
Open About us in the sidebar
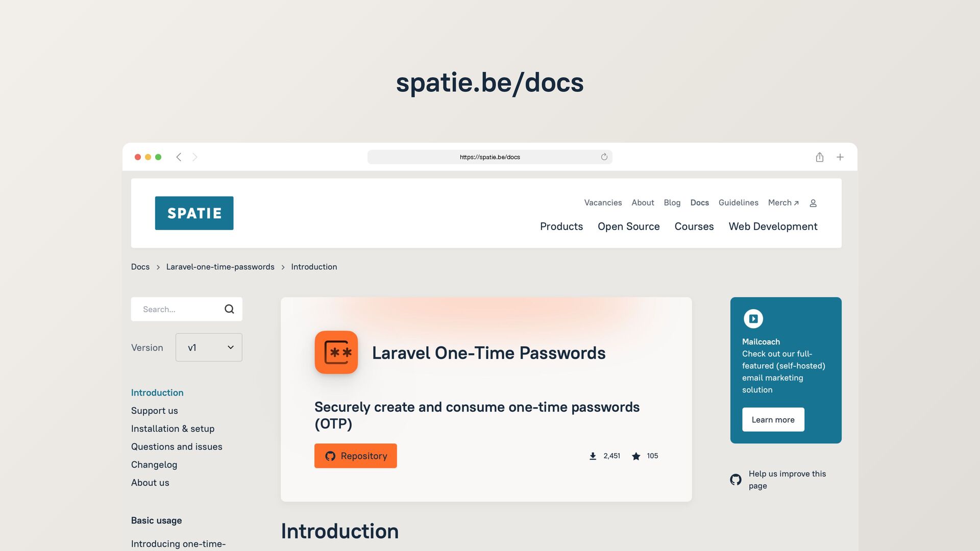(x=150, y=483)
